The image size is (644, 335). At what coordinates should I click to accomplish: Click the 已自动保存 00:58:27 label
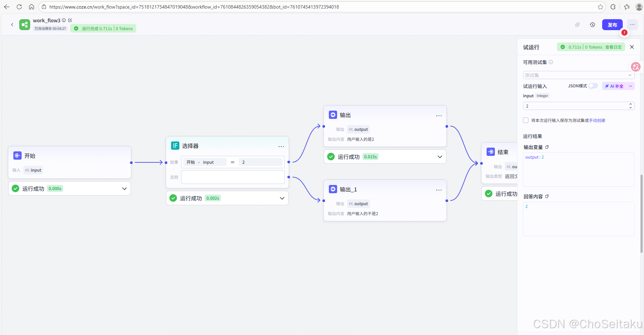[50, 28]
